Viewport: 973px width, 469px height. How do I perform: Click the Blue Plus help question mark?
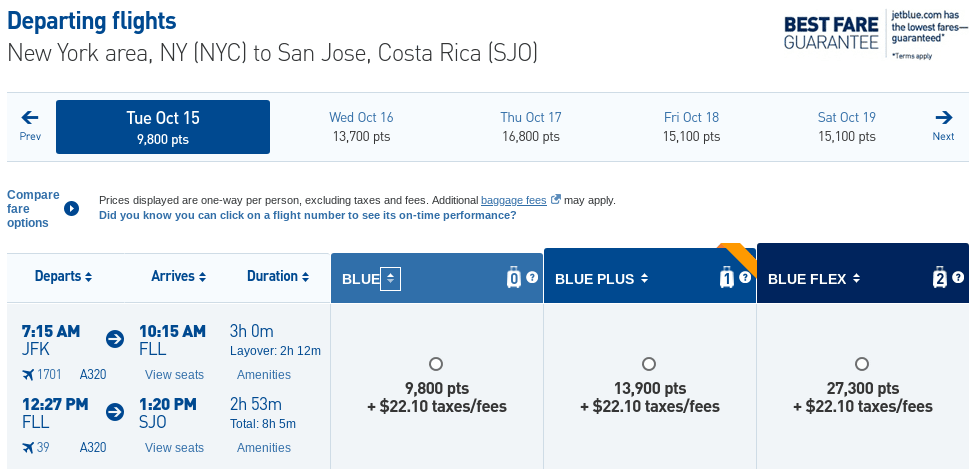click(x=745, y=277)
